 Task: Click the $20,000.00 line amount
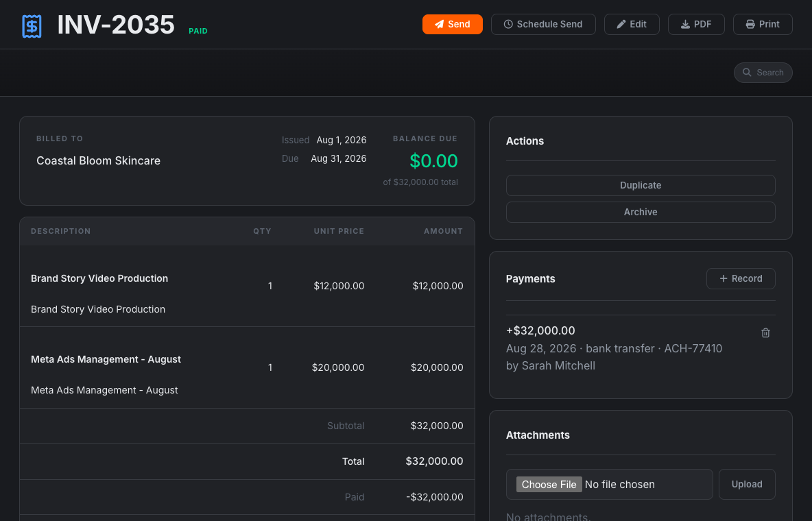pyautogui.click(x=437, y=367)
